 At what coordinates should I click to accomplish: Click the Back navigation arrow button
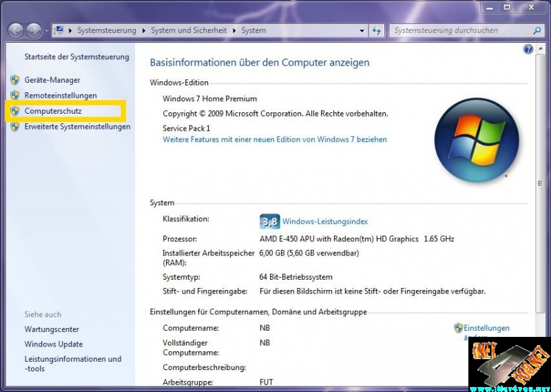point(15,31)
